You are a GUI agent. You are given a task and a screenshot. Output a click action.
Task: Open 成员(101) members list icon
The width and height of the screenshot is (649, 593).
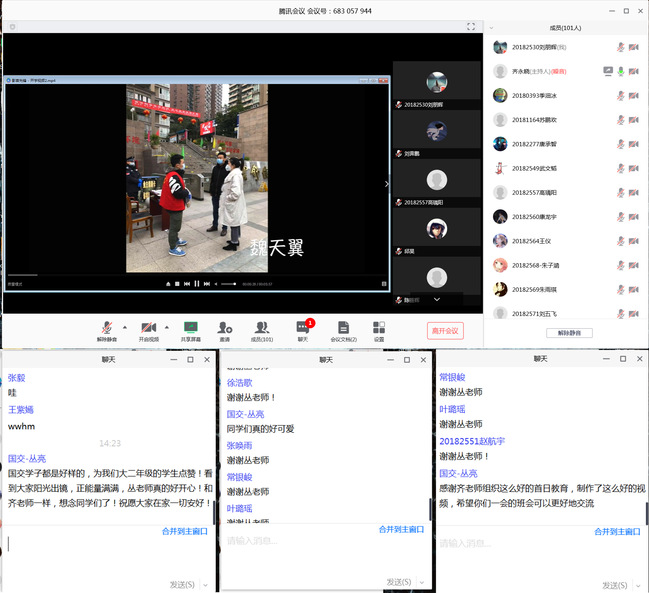click(262, 328)
